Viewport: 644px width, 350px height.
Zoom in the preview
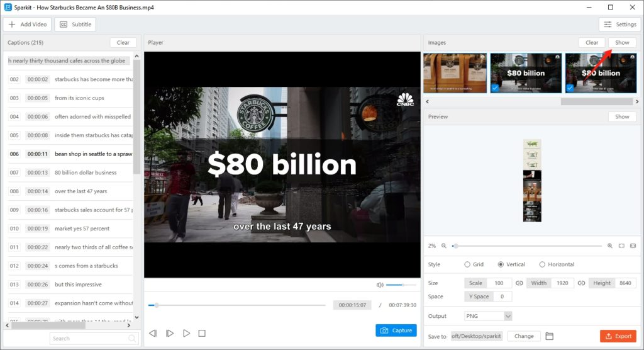(x=610, y=246)
